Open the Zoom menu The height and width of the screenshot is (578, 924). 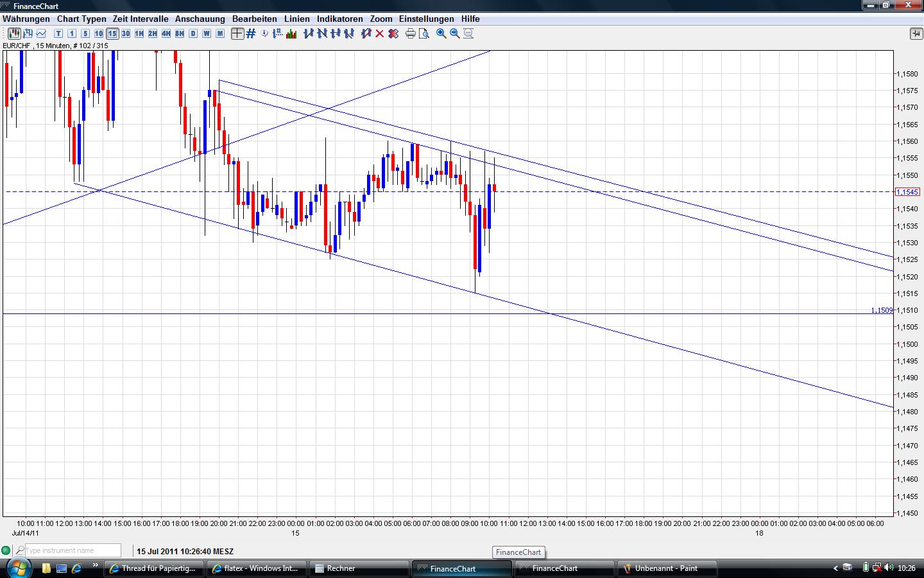tap(381, 19)
